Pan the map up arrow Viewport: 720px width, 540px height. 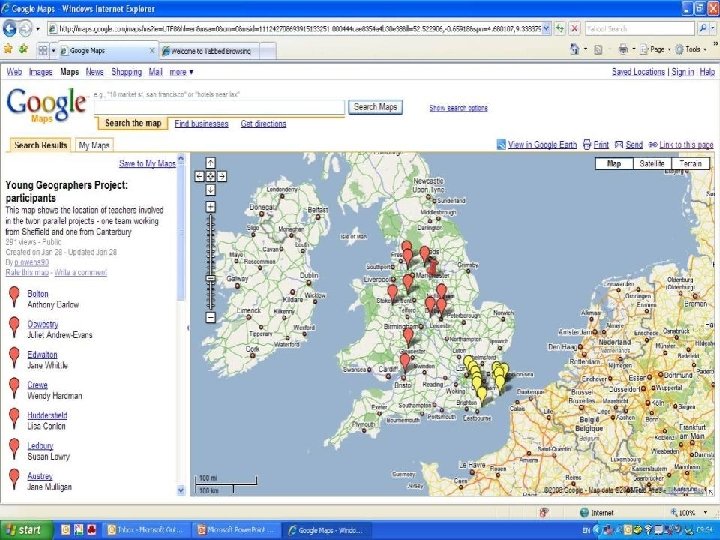tap(210, 163)
